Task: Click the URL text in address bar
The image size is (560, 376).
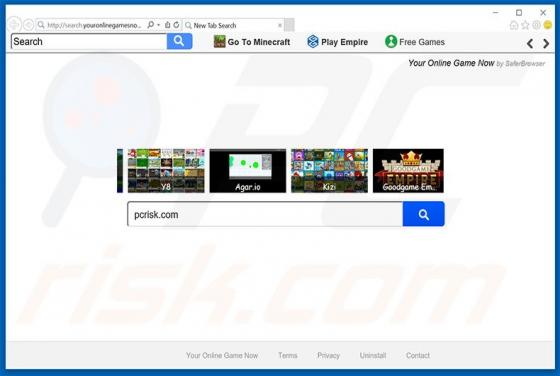Action: pyautogui.click(x=94, y=25)
